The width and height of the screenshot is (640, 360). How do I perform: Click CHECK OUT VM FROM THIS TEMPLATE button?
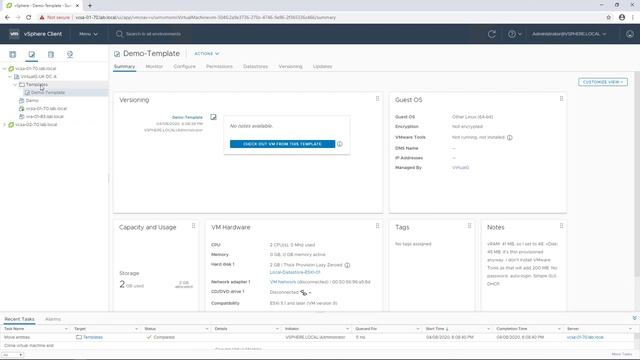pyautogui.click(x=282, y=144)
